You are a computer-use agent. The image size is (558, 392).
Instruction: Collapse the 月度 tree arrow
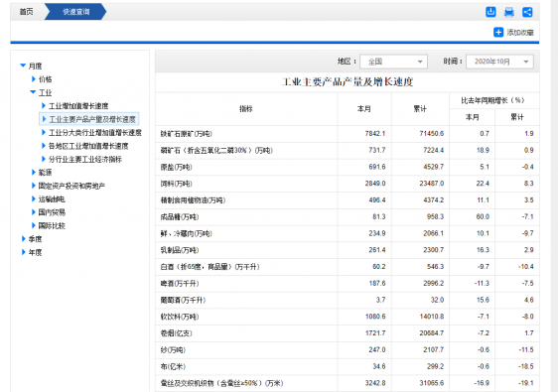point(23,65)
